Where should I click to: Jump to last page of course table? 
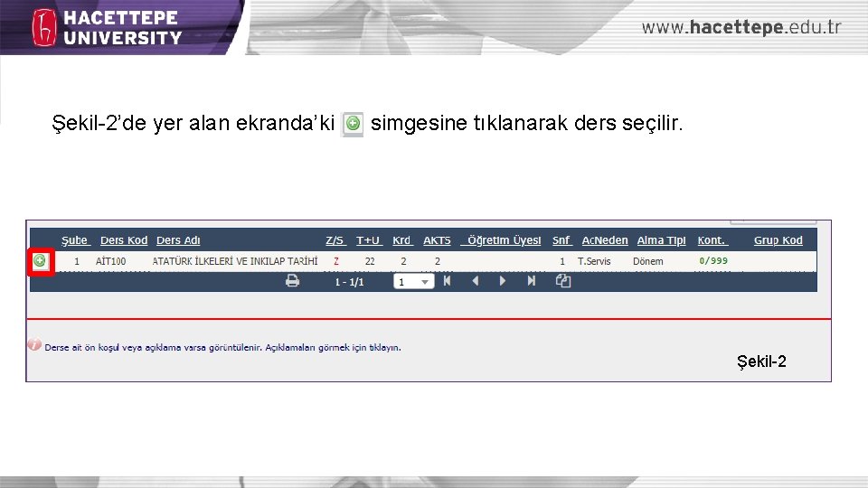point(532,281)
